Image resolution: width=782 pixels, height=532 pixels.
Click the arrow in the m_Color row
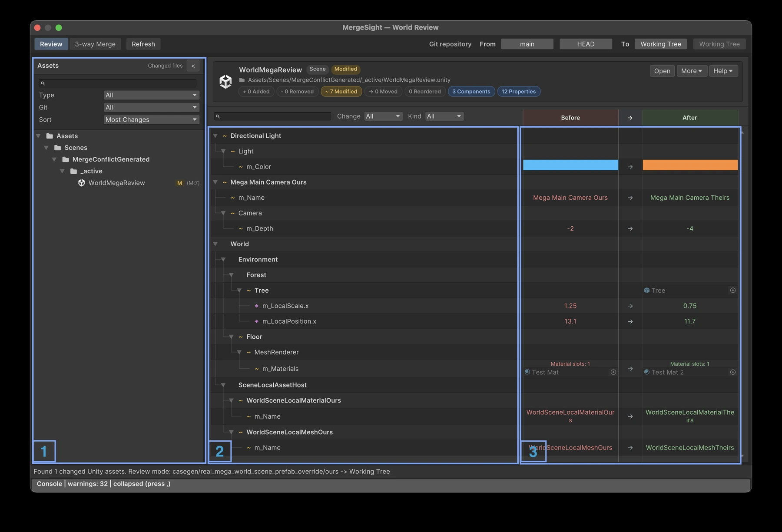(x=630, y=167)
